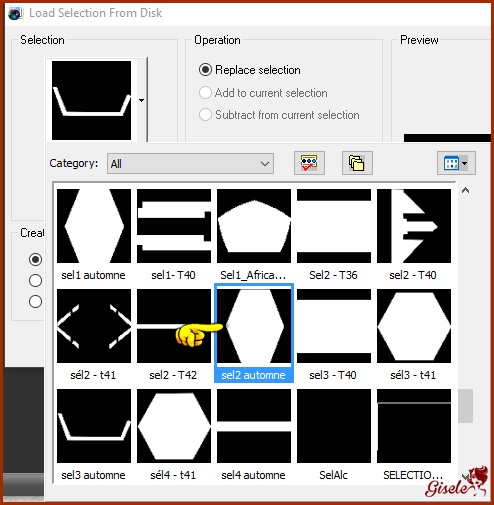Click the sel2 automne hexagon thumbnail

(254, 326)
